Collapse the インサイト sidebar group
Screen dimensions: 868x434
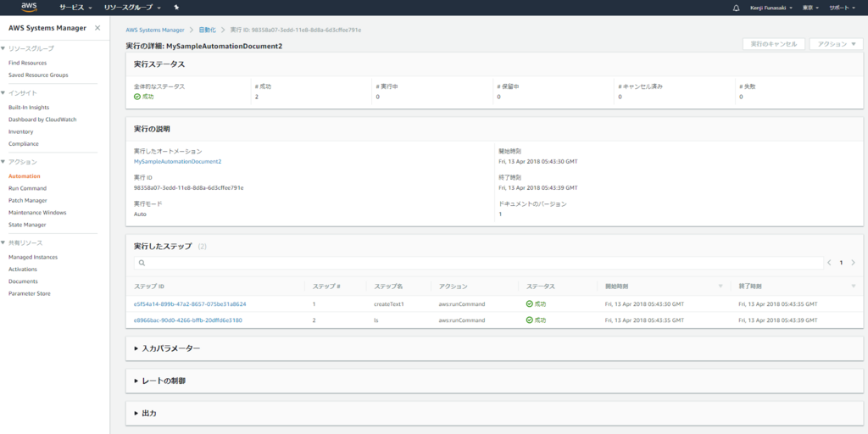(x=3, y=93)
